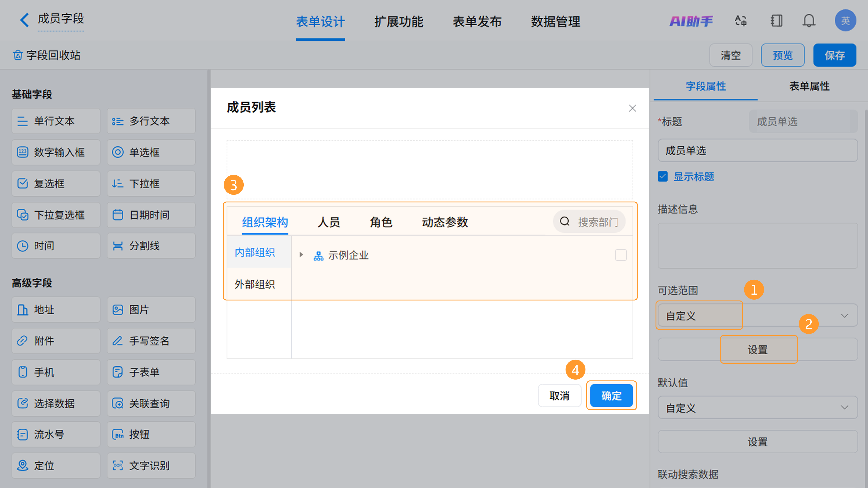Switch to the 人员 tab

(328, 222)
